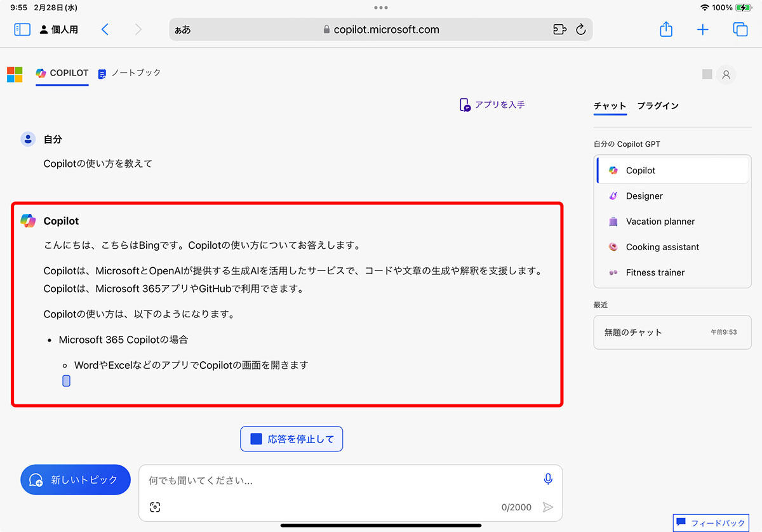This screenshot has width=762, height=532.
Task: Click the send arrow icon
Action: [547, 507]
